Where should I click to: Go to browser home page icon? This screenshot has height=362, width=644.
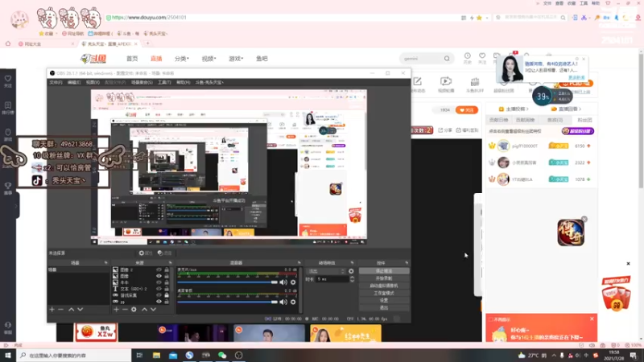point(8,43)
